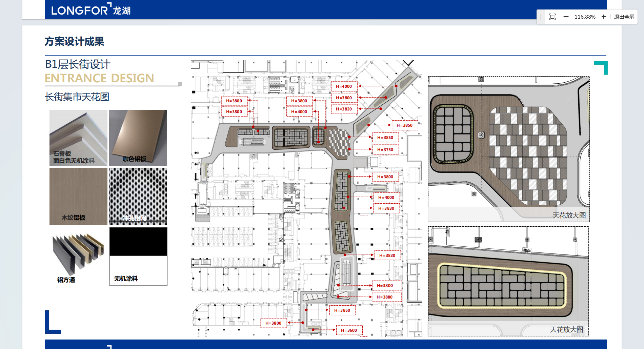This screenshot has width=644, height=349.
Task: Click the 木纹铝板 wood-grain swatch
Action: (x=78, y=196)
